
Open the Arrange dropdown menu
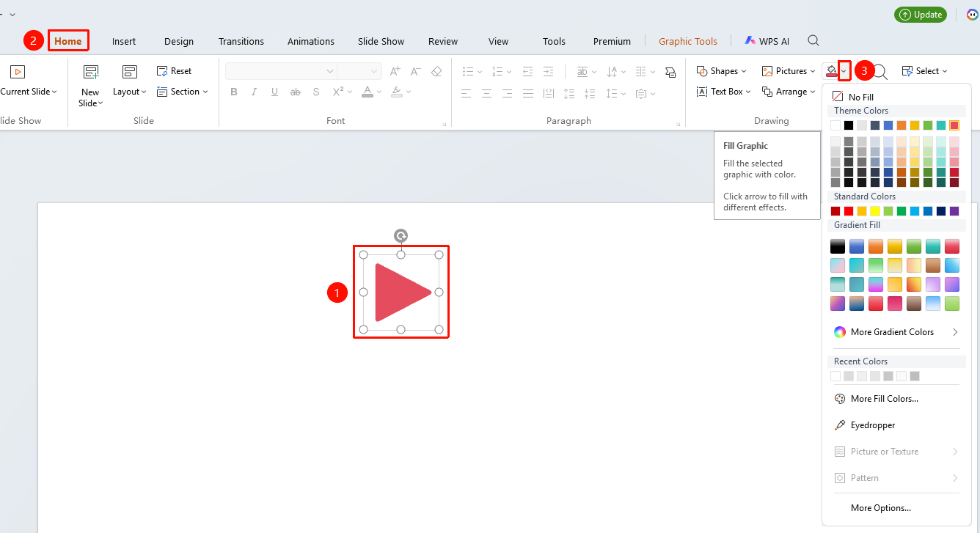click(x=789, y=92)
